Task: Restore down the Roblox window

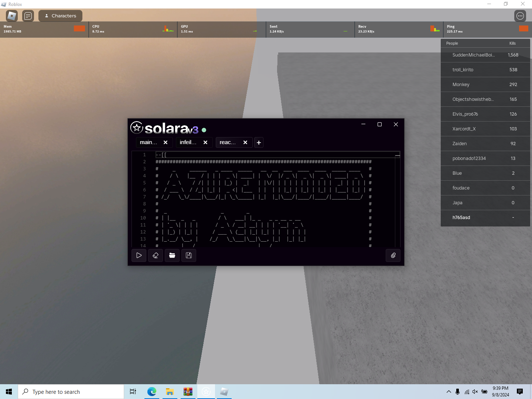Action: [x=506, y=4]
